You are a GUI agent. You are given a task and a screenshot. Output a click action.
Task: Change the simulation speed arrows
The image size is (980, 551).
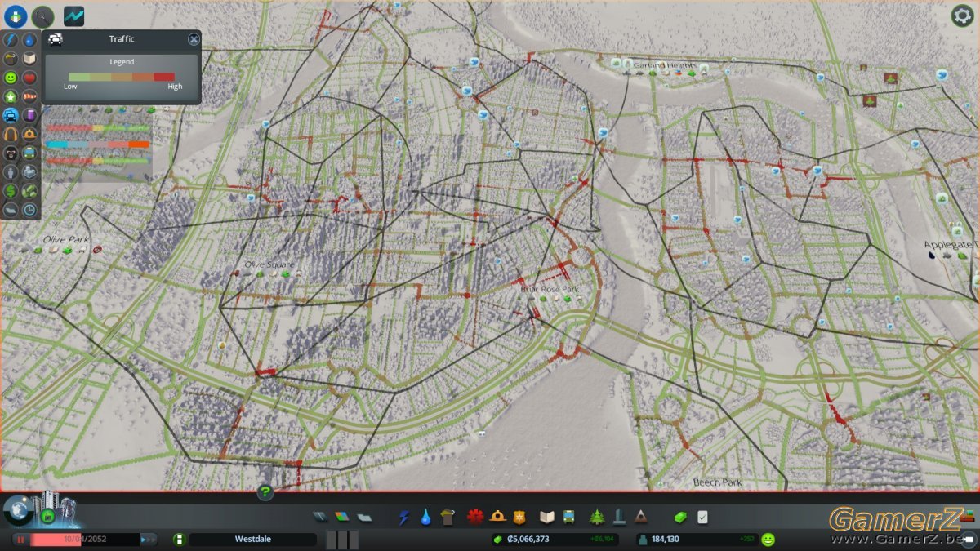click(149, 540)
